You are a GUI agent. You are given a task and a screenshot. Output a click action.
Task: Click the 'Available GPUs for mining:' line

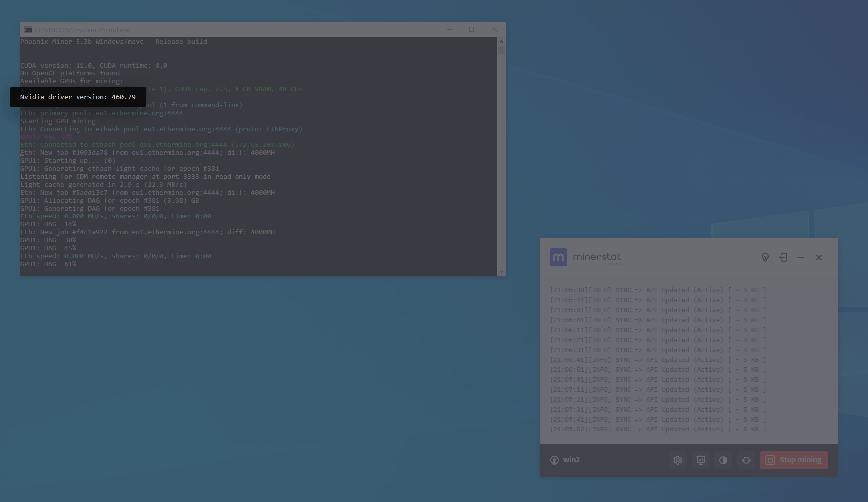(x=72, y=81)
